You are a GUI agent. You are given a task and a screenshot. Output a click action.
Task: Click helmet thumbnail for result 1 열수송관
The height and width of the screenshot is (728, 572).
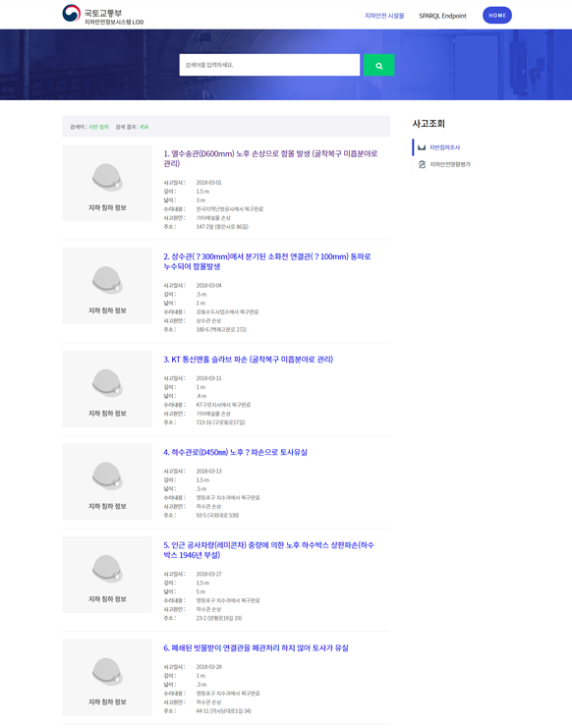(x=107, y=183)
